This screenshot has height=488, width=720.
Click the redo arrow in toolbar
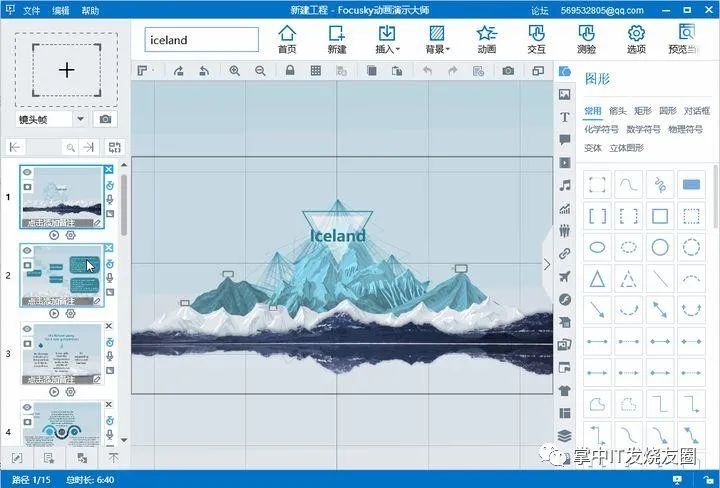453,70
